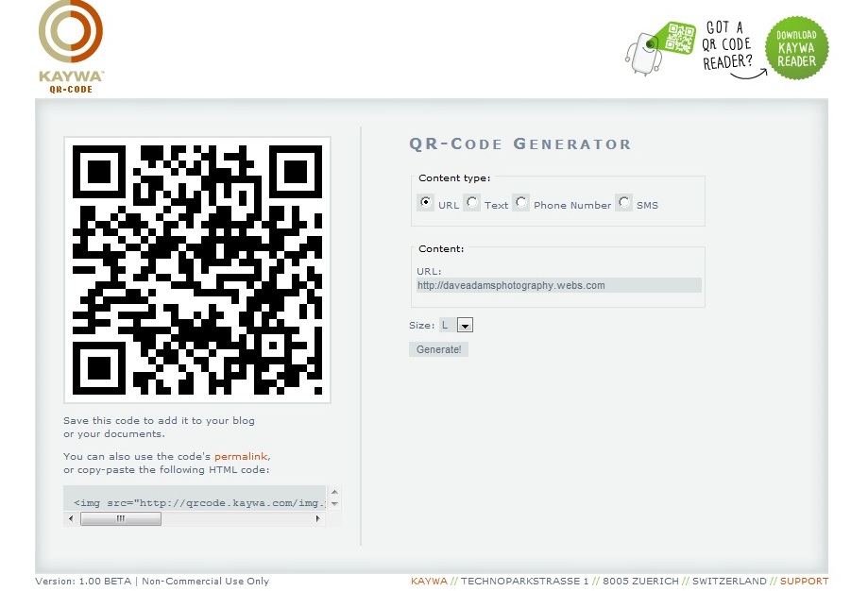Click the 'Non-Commercial Use Only' footer text
This screenshot has height=591, width=868.
[x=205, y=581]
